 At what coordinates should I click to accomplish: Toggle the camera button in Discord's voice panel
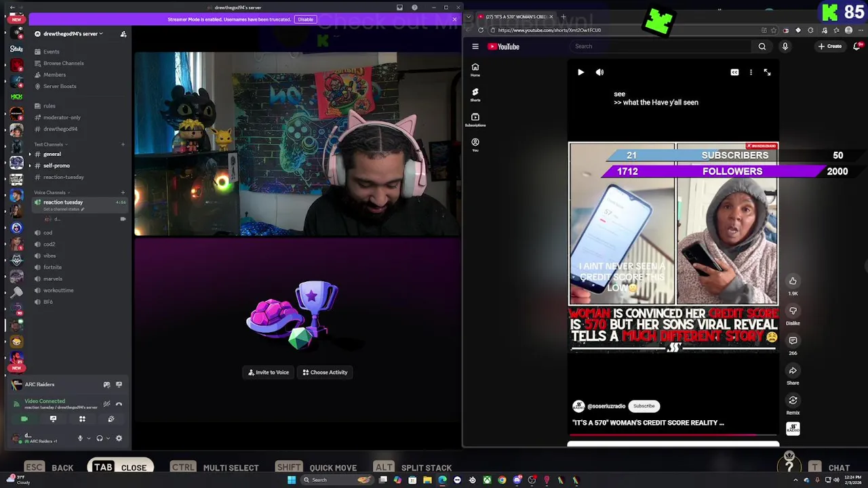pos(24,419)
